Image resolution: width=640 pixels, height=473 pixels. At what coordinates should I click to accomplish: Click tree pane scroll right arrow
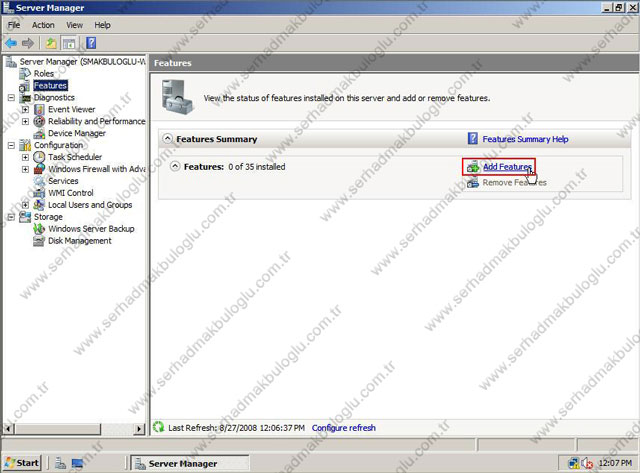pos(140,429)
